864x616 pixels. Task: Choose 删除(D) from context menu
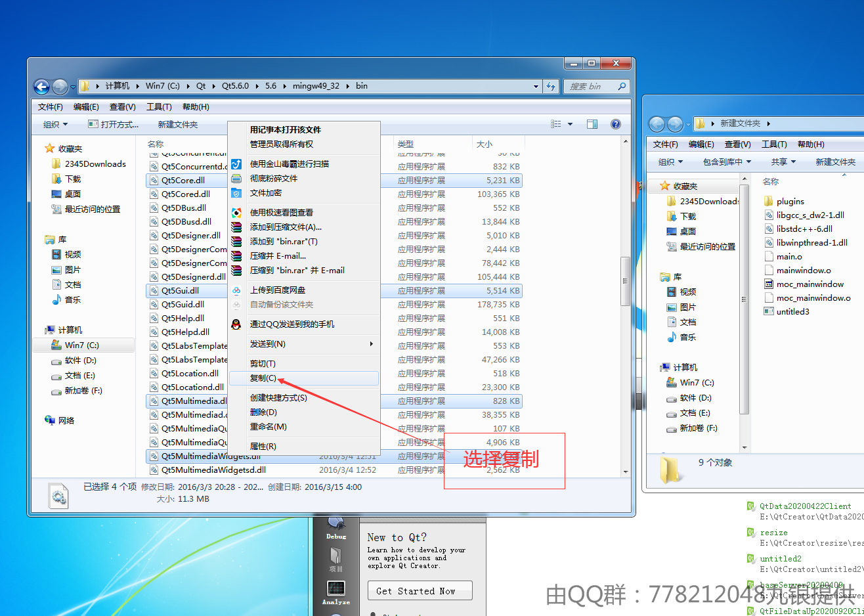[304, 412]
